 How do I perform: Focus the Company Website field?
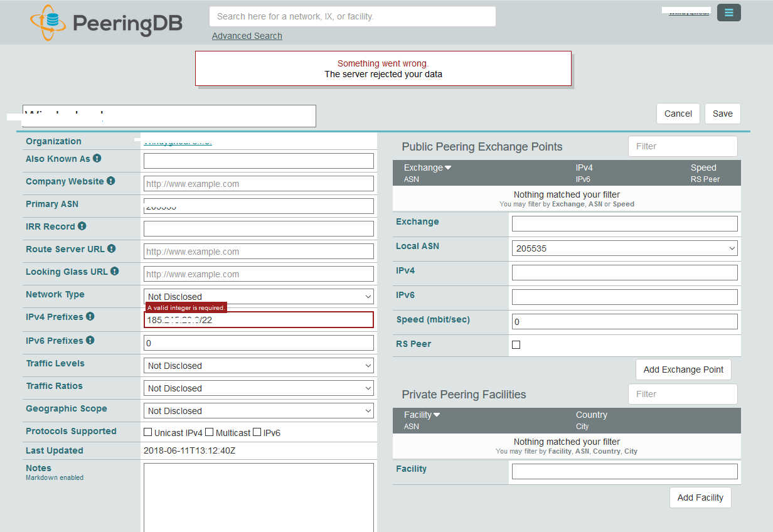[x=259, y=184]
